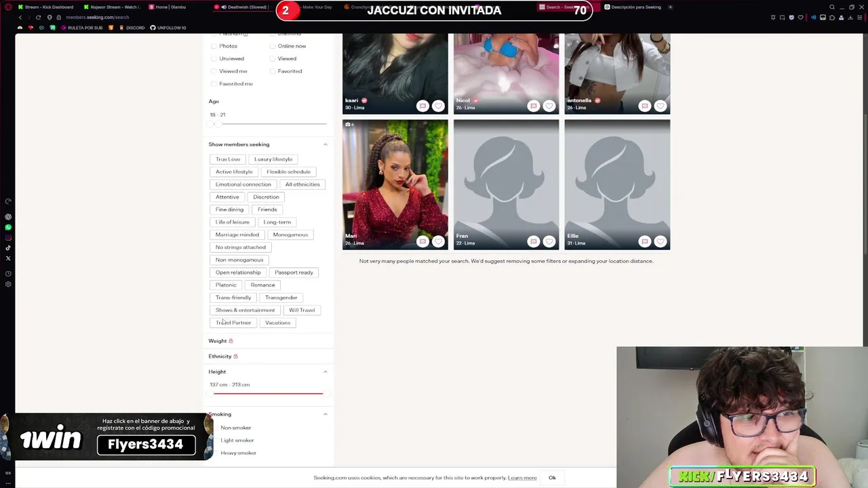
Task: Open X (Twitter) in the sidebar
Action: (8, 258)
